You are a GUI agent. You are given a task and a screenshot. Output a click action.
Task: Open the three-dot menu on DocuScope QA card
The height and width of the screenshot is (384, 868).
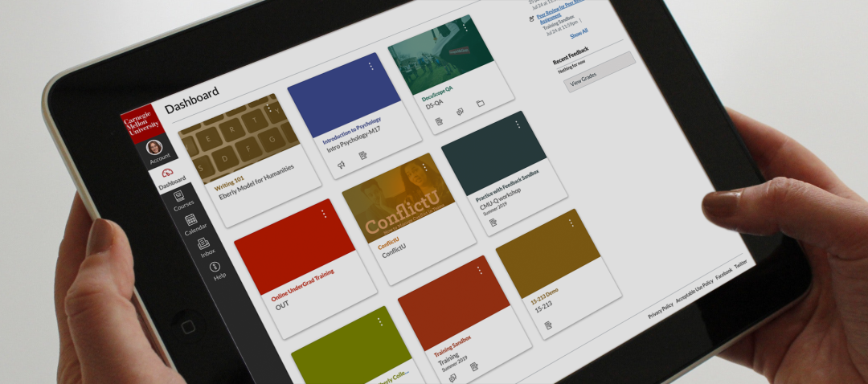(x=465, y=26)
